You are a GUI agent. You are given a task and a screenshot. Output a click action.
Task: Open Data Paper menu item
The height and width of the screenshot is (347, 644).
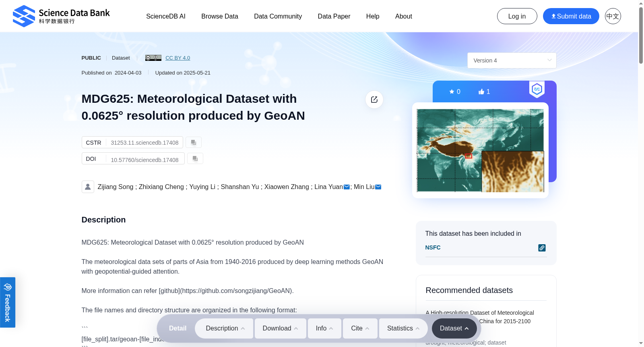(334, 17)
